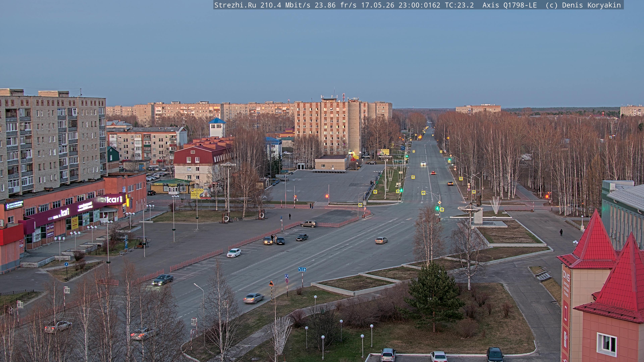The height and width of the screenshot is (362, 644).
Task: Click the TC:23.2 temperature reading
Action: point(459,5)
